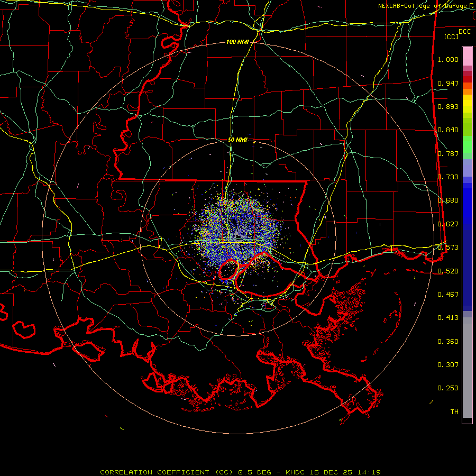Click the bright green segment of the color bar
The height and width of the screenshot is (476, 476).
(467, 144)
